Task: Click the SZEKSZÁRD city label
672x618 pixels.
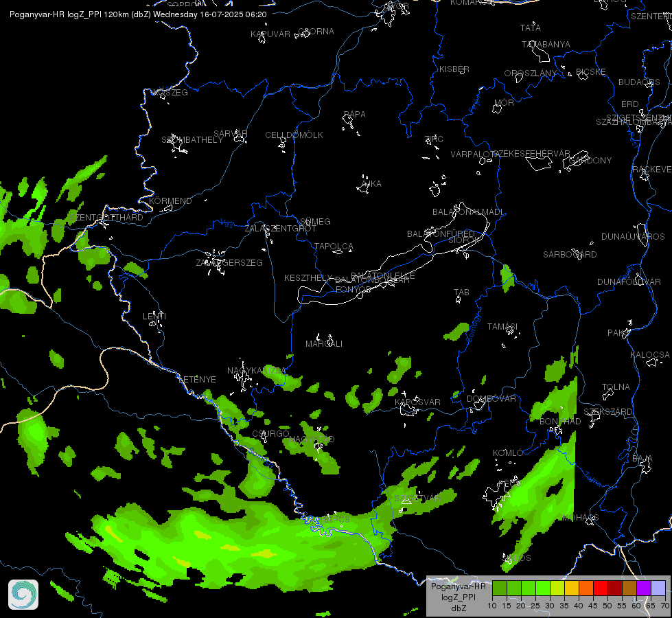Action: (608, 412)
